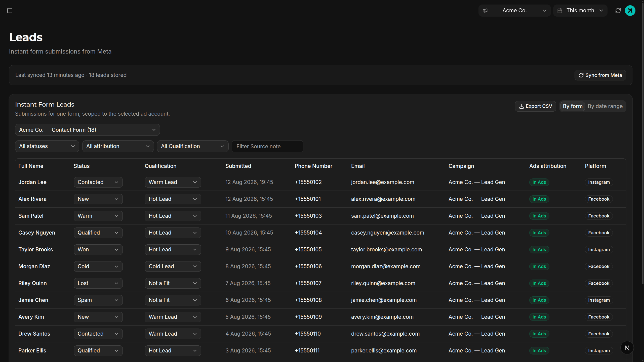Open All Qualification filter dropdown

pos(193,146)
